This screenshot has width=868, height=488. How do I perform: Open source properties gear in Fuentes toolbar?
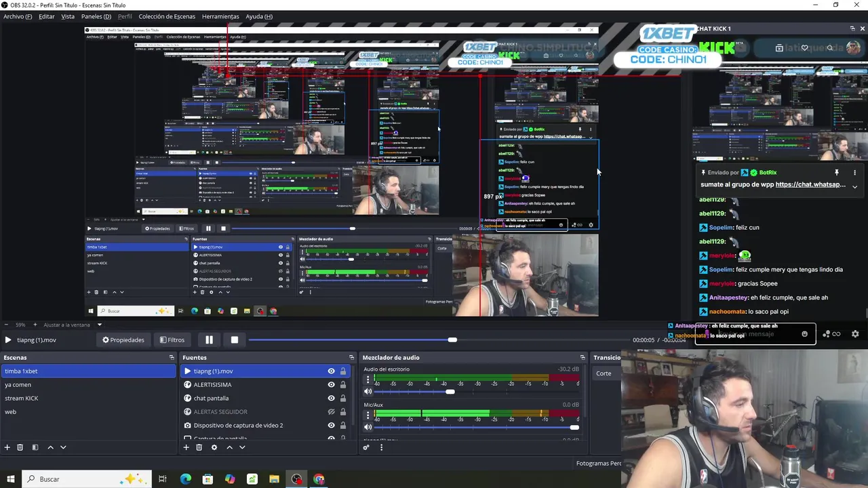tap(214, 447)
